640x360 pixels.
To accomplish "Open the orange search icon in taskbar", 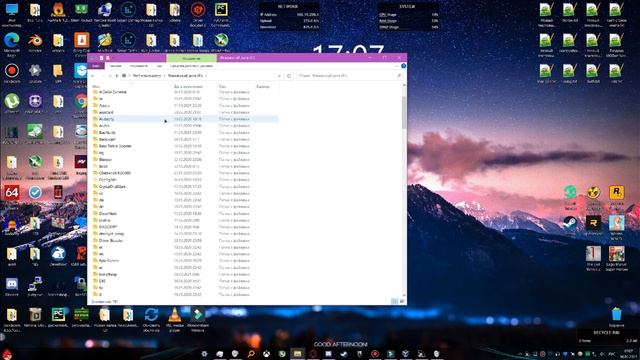I will [x=251, y=353].
